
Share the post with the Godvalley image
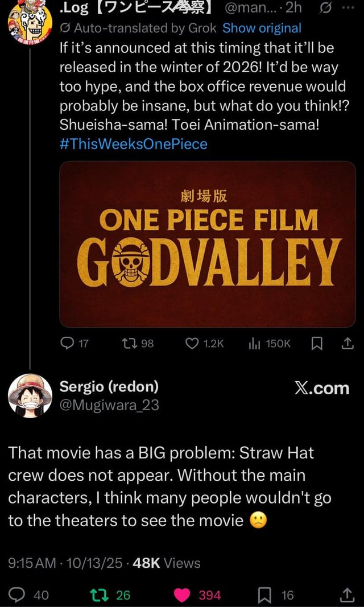coord(347,343)
